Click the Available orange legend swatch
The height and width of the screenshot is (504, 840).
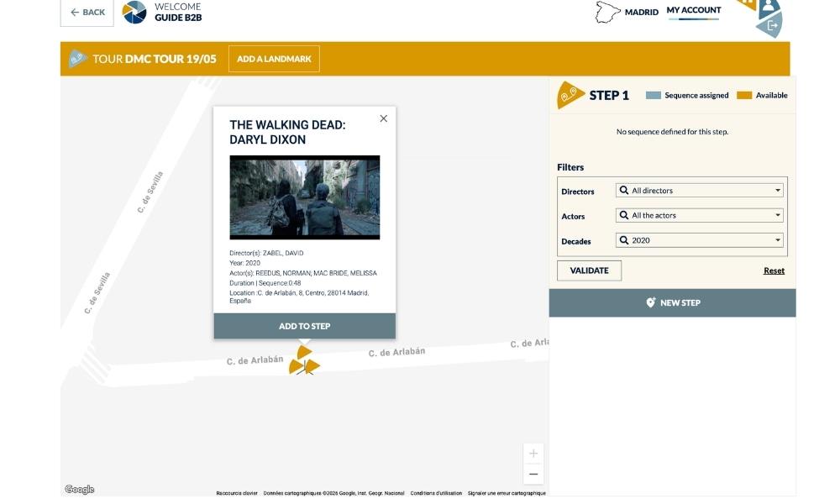click(x=744, y=96)
